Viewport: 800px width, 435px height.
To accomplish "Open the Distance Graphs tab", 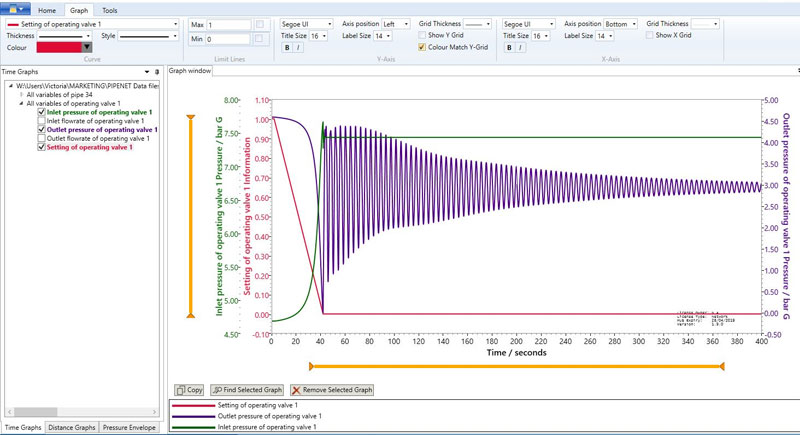I will point(71,427).
